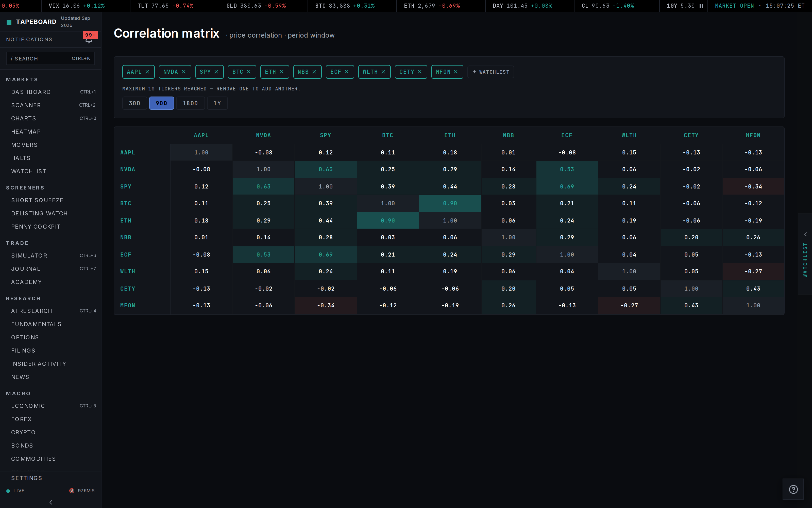The image size is (812, 508).
Task: Click the CETY row's 0.43 MFON cell
Action: pos(753,289)
